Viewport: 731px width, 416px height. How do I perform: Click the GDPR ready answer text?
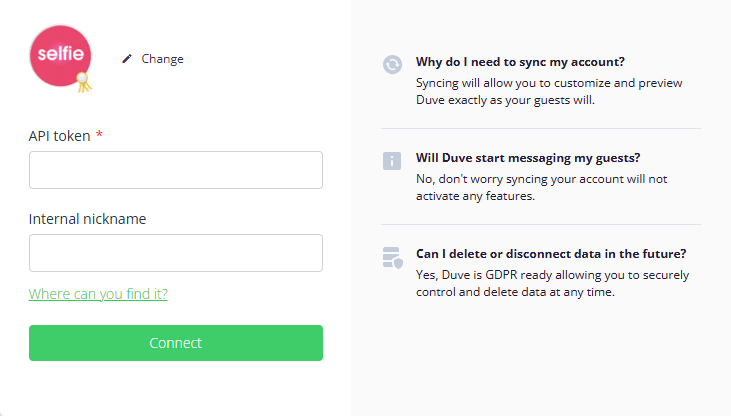pyautogui.click(x=552, y=284)
